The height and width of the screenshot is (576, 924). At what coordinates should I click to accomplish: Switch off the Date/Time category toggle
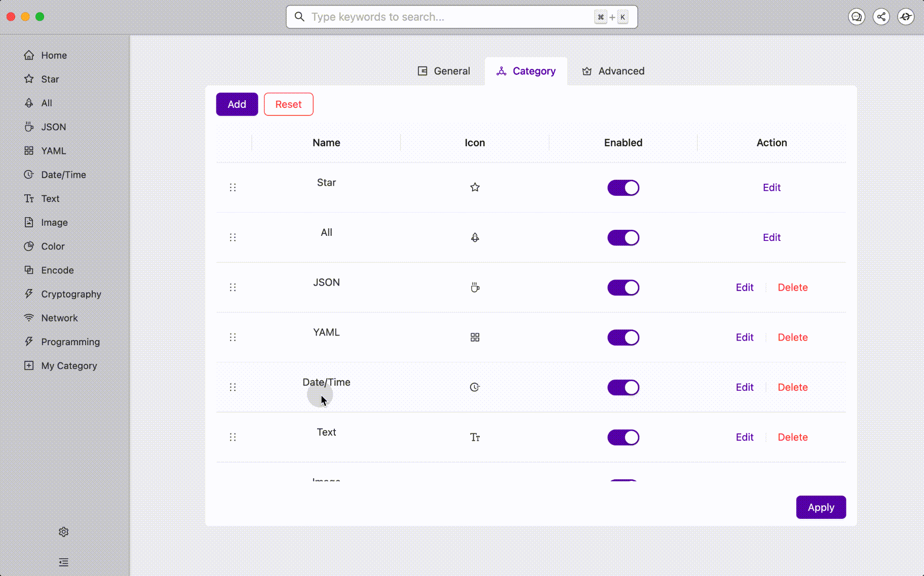tap(623, 388)
